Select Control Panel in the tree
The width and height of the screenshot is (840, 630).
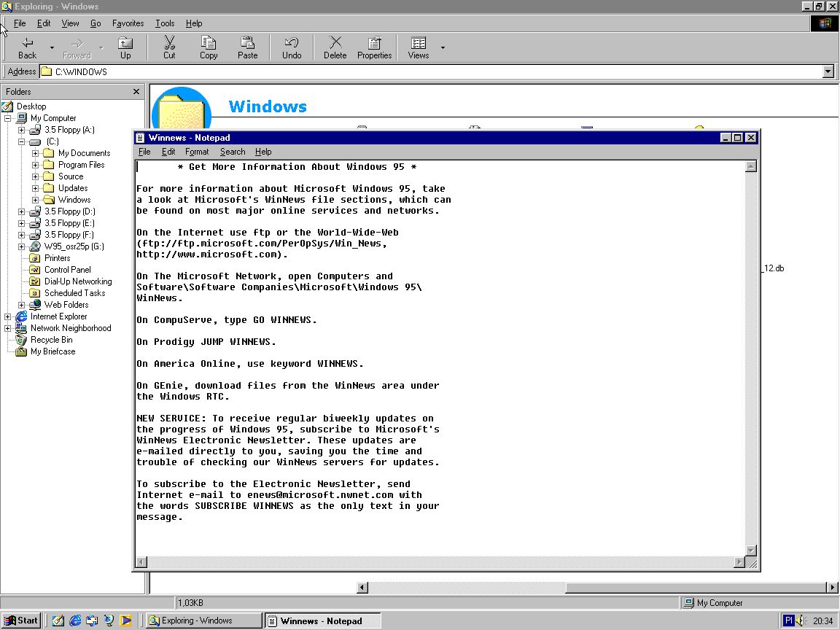[x=68, y=270]
